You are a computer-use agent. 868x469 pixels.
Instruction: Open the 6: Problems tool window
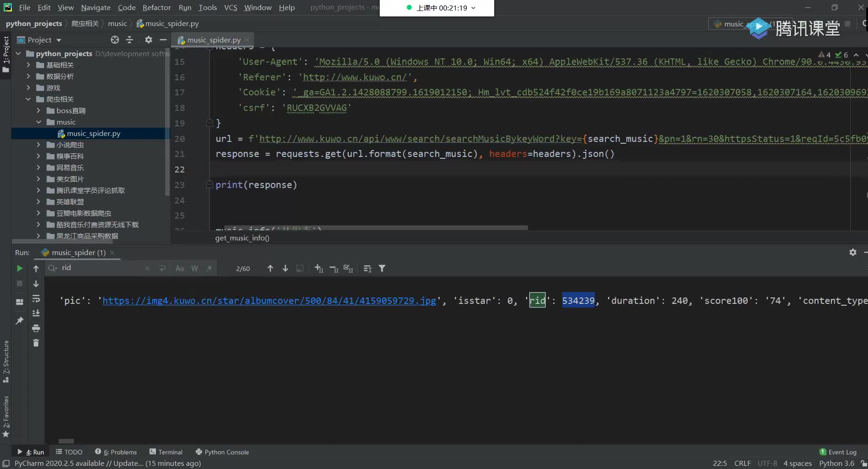tap(116, 452)
